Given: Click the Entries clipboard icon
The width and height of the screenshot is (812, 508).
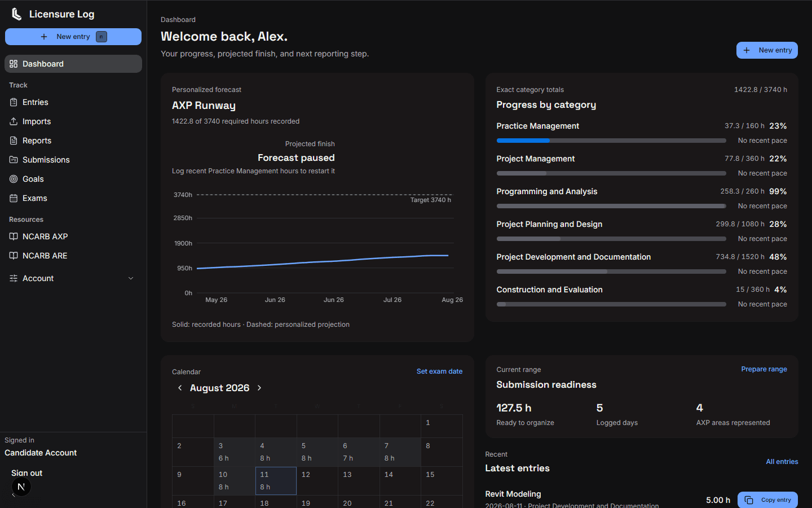Looking at the screenshot, I should (x=14, y=102).
